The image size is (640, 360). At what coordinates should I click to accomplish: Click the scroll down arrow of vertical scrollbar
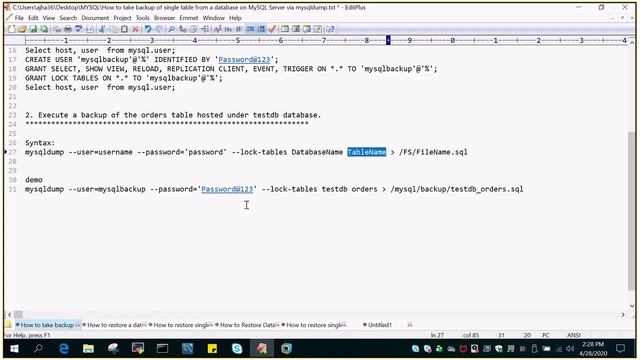[632, 306]
